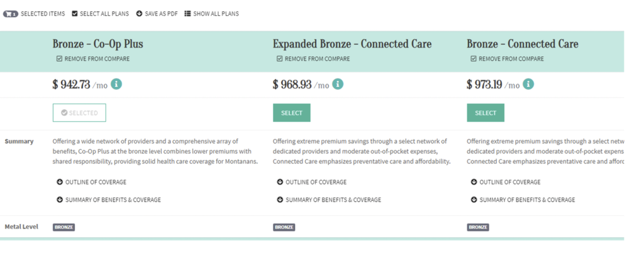The height and width of the screenshot is (253, 644).
Task: Select the Expanded Bronze Connected Care plan
Action: click(292, 113)
